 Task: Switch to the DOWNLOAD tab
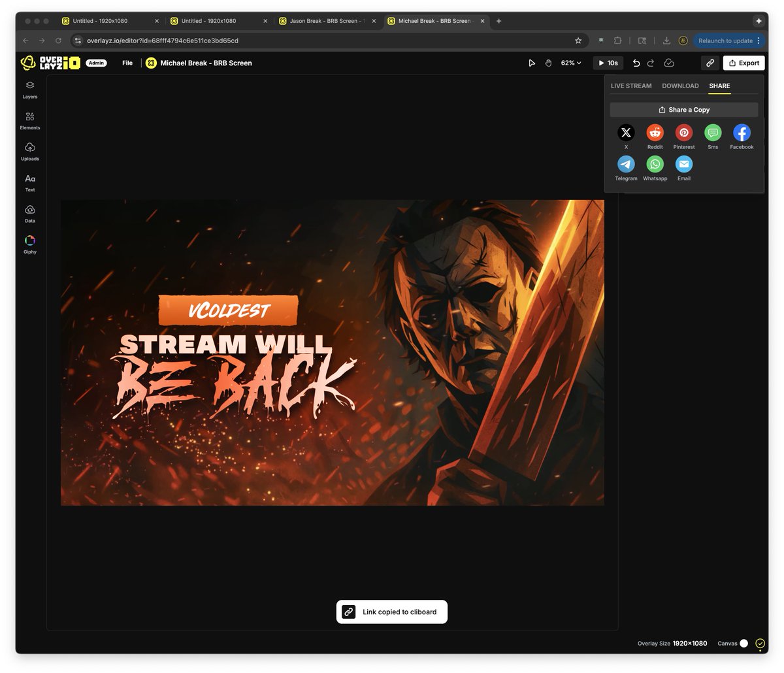pos(680,86)
